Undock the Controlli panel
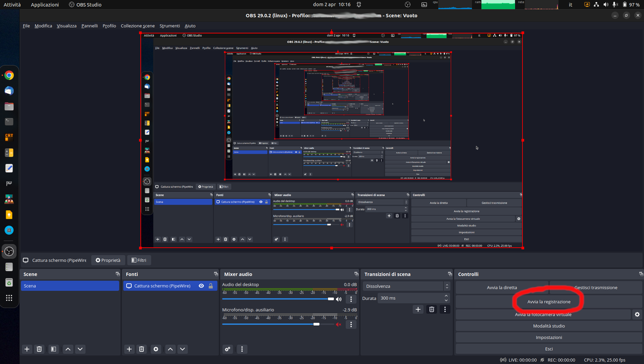The image size is (644, 364). tap(641, 274)
